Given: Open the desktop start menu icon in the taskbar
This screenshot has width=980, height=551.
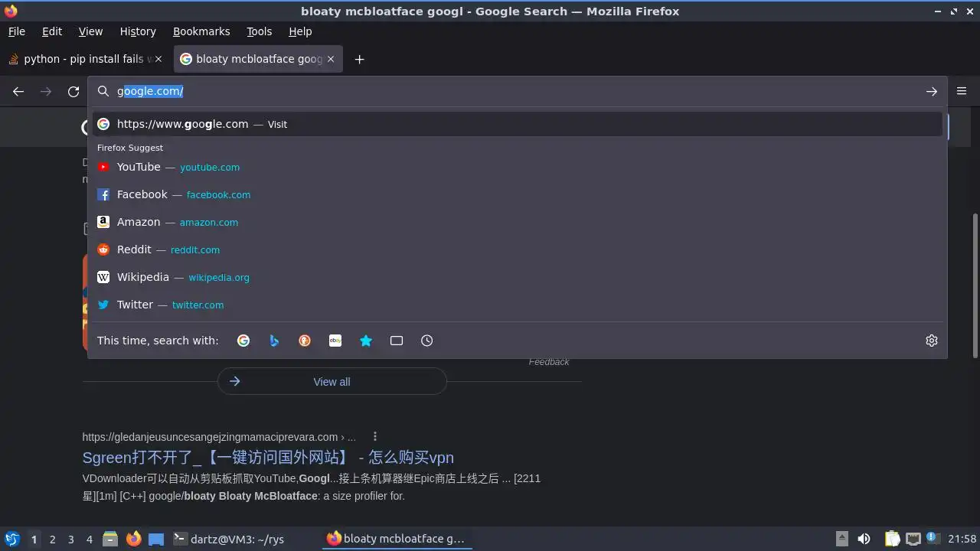Looking at the screenshot, I should pos(12,539).
